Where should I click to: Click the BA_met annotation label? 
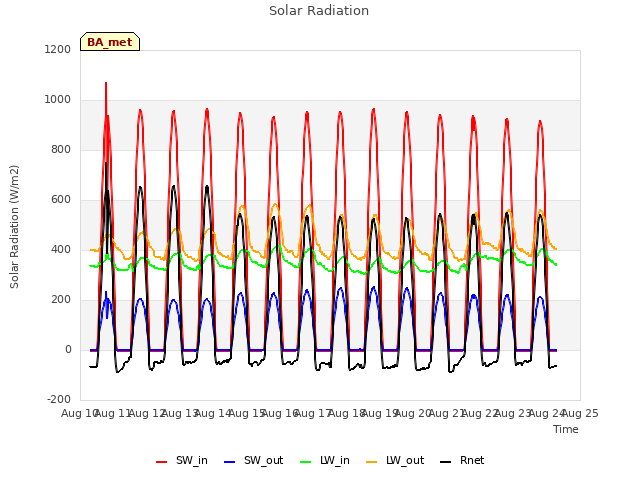pyautogui.click(x=110, y=42)
